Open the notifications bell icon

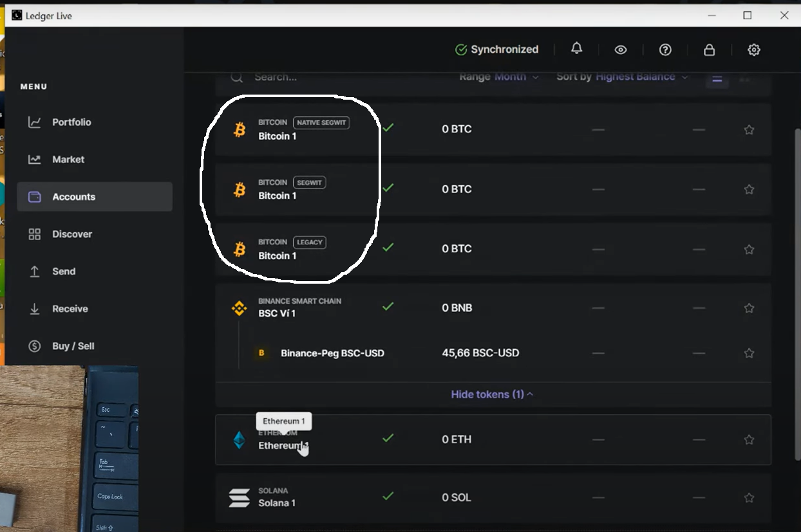(x=577, y=49)
